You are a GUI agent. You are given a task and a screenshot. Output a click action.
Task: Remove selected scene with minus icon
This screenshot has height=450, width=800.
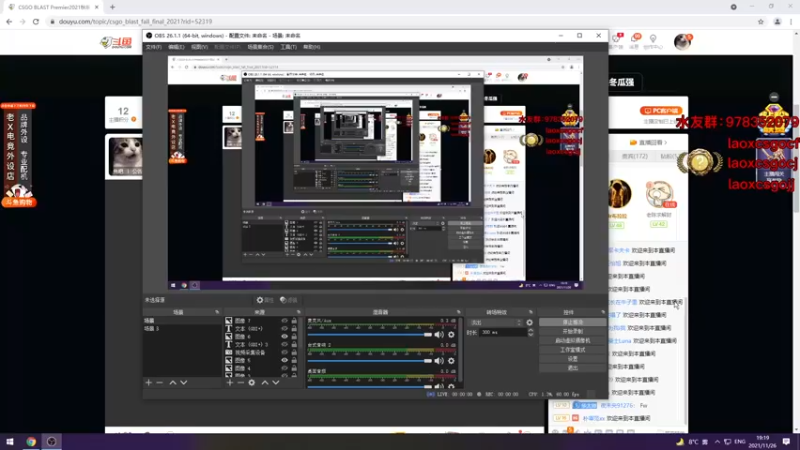pos(159,383)
